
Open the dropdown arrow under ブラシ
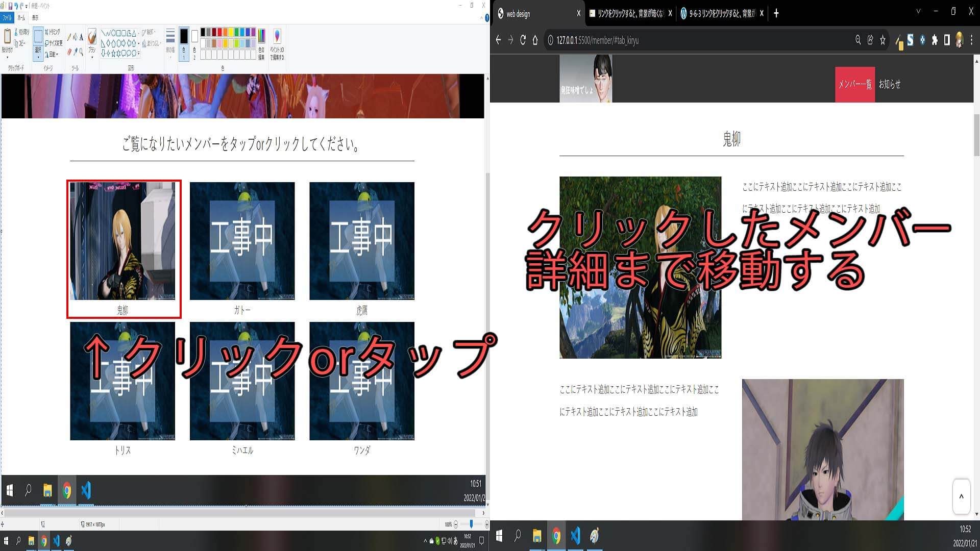tap(92, 57)
